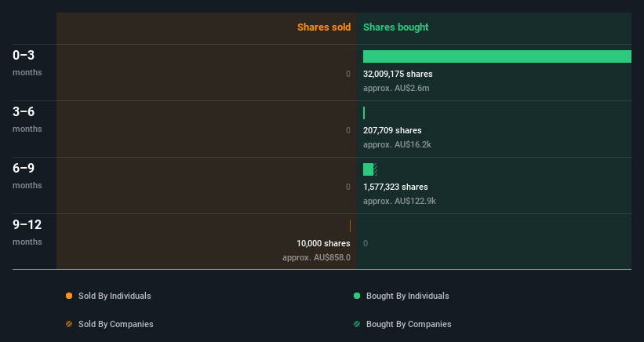This screenshot has width=644, height=342.
Task: Select the 32,009,175 shares value
Action: point(398,75)
